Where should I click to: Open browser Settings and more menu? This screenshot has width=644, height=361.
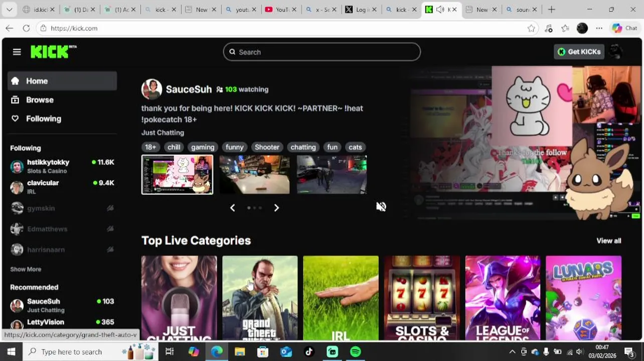coord(599,28)
